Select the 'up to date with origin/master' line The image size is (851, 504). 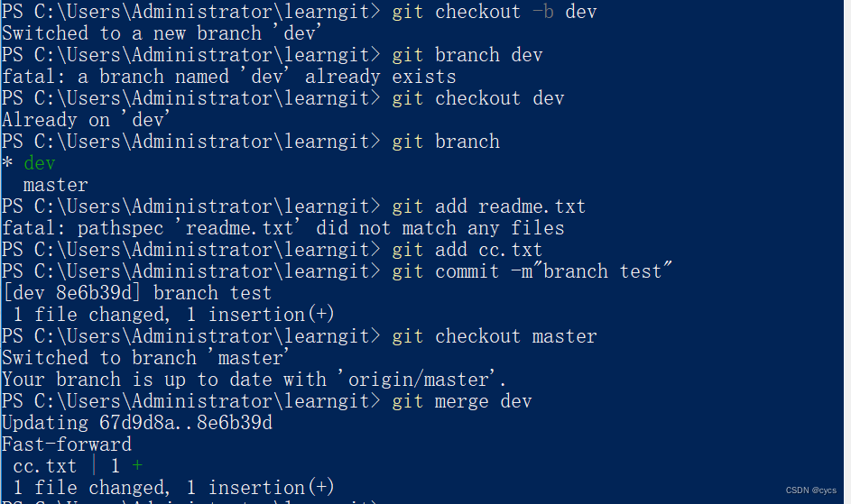point(254,380)
